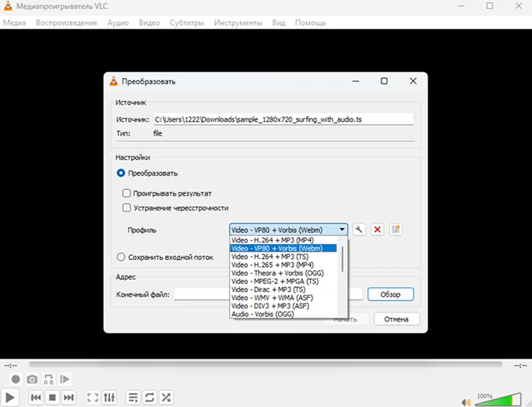The height and width of the screenshot is (407, 532).
Task: Select the Преобразовать radio button
Action: [121, 174]
